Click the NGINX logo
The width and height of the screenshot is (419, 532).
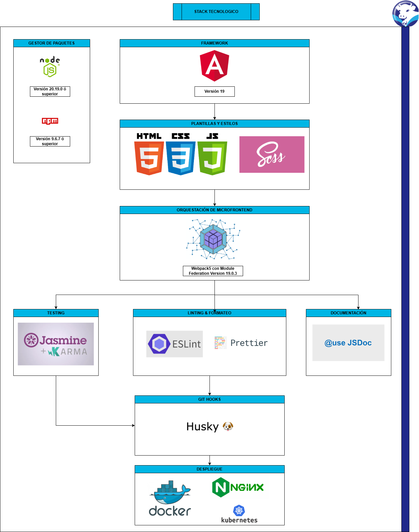coord(238,487)
